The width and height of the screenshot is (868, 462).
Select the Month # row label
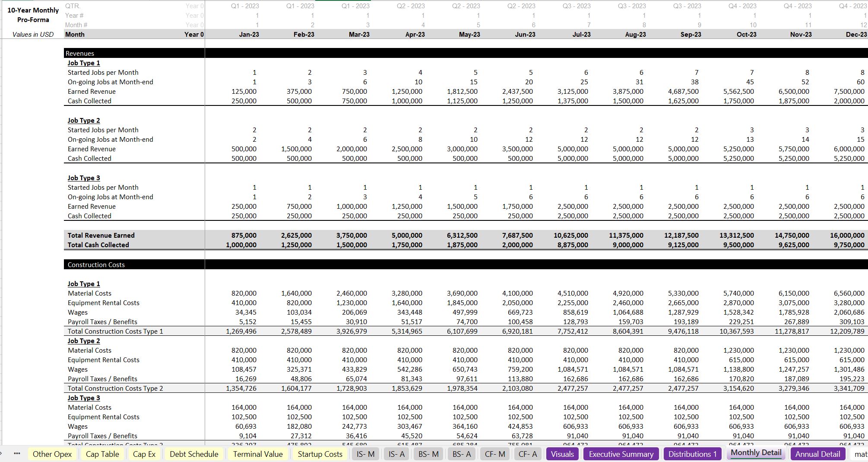pos(76,25)
